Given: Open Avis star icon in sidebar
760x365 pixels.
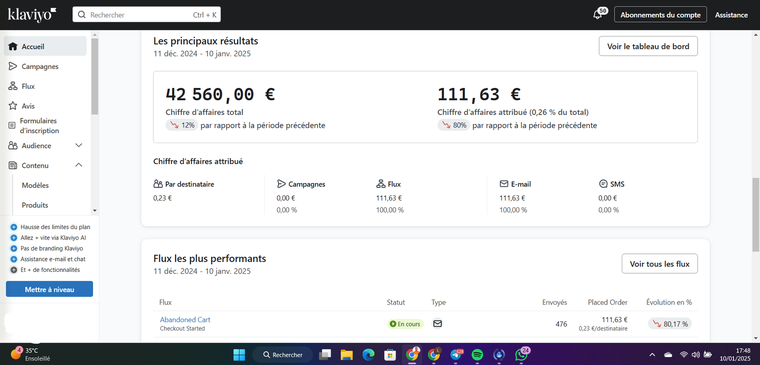Looking at the screenshot, I should [13, 106].
